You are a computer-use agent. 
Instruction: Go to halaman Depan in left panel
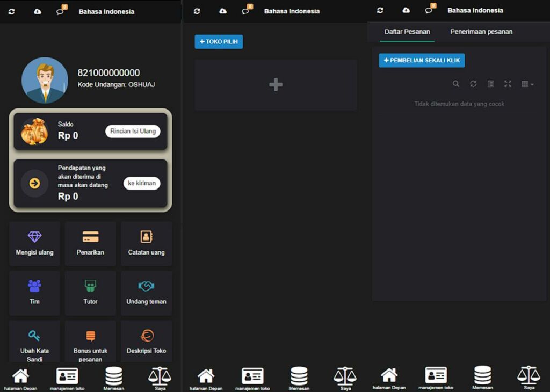tap(20, 379)
